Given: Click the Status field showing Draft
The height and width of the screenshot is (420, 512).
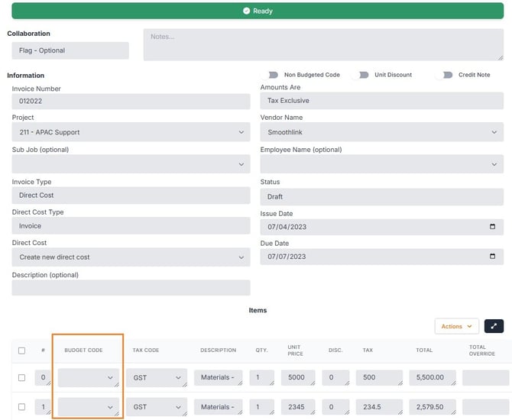Looking at the screenshot, I should pos(382,197).
